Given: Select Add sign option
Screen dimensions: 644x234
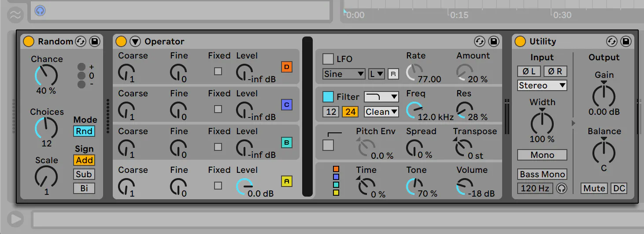Looking at the screenshot, I should pyautogui.click(x=84, y=160).
